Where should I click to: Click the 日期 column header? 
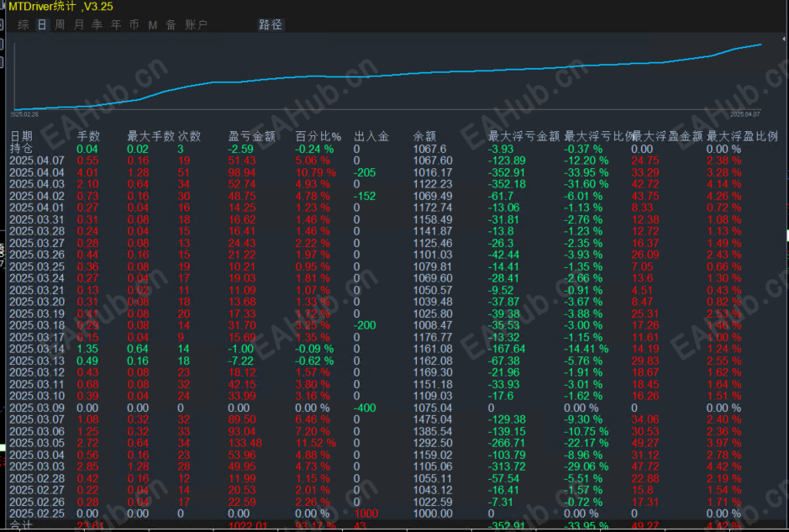point(21,136)
